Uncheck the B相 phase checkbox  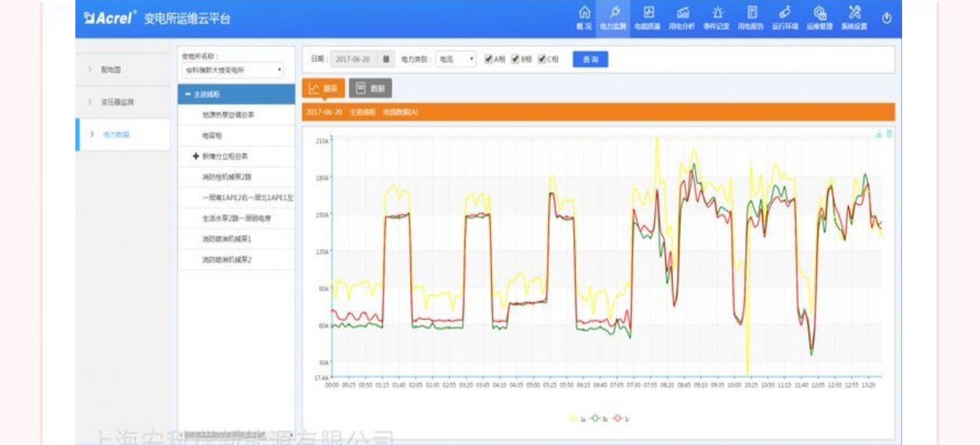[515, 59]
